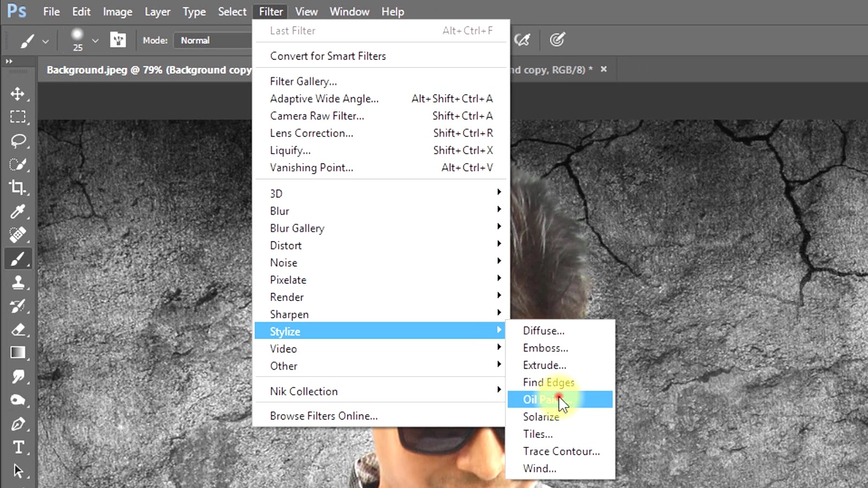Expand the Blur Gallery submenu
Screen dimensions: 868x488
(x=381, y=228)
